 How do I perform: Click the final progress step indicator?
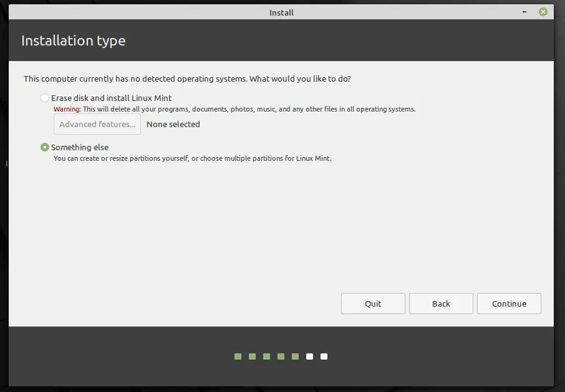[324, 356]
